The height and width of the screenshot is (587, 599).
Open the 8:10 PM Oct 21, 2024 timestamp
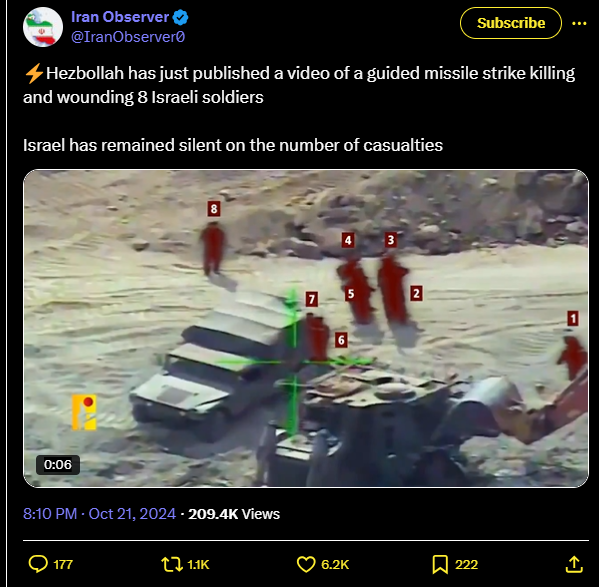click(99, 514)
